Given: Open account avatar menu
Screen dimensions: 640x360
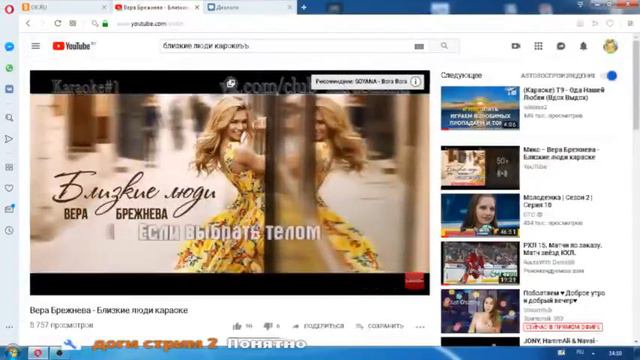Looking at the screenshot, I should point(610,46).
